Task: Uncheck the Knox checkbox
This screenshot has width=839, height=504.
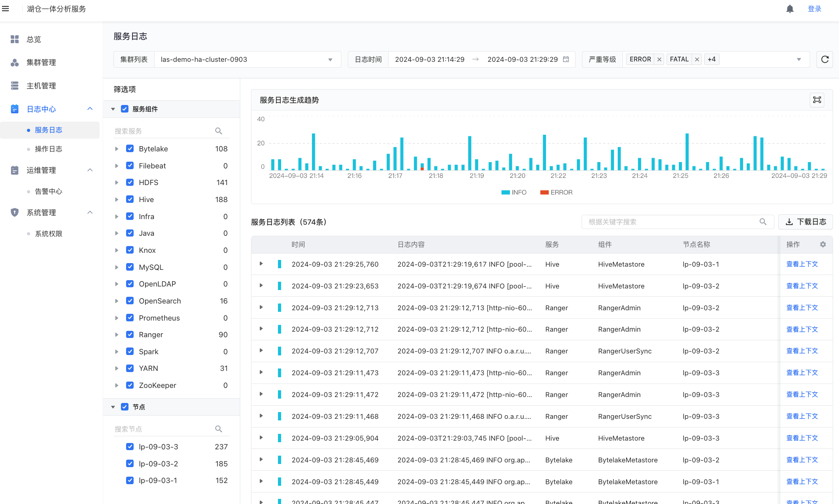Action: (x=130, y=250)
